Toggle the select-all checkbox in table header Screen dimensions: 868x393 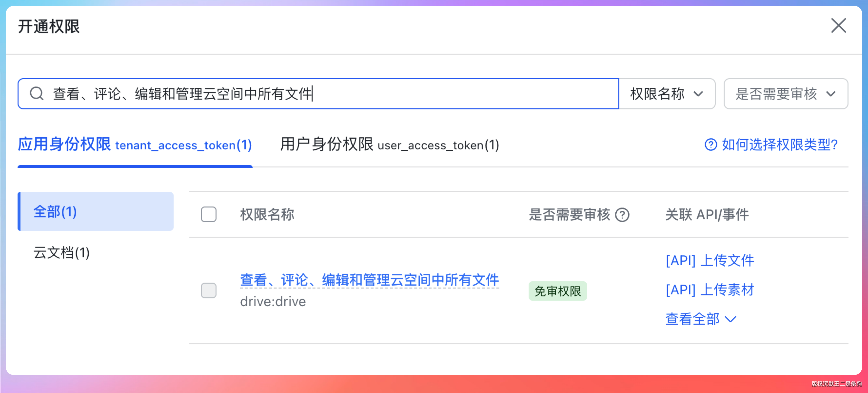click(208, 215)
